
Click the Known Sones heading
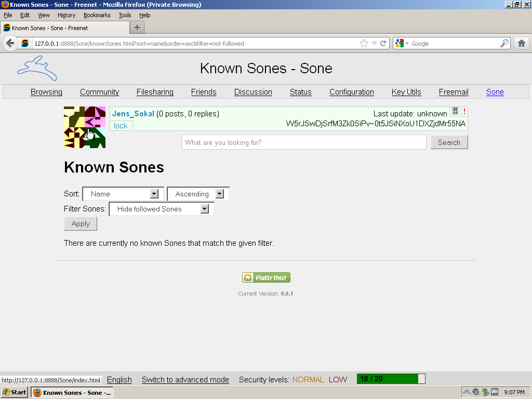coord(114,167)
